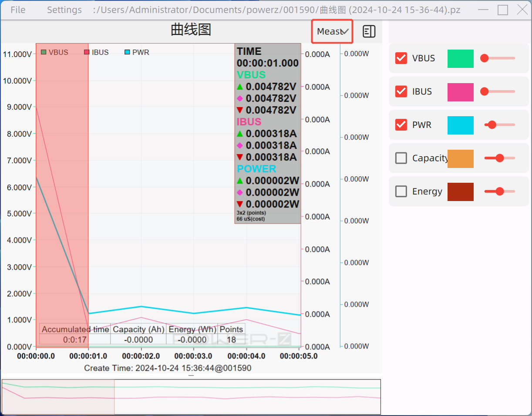Image resolution: width=532 pixels, height=416 pixels.
Task: Toggle the side panel layout icon
Action: click(369, 31)
